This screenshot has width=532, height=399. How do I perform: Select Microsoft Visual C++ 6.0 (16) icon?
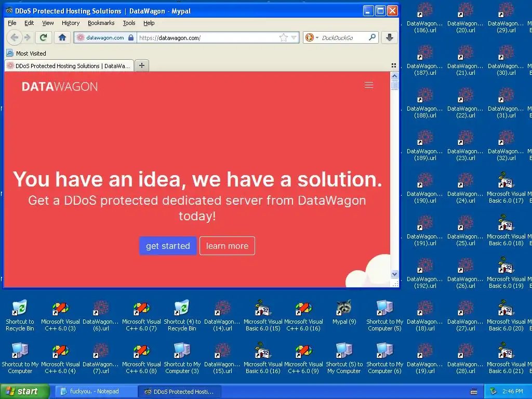(x=303, y=315)
